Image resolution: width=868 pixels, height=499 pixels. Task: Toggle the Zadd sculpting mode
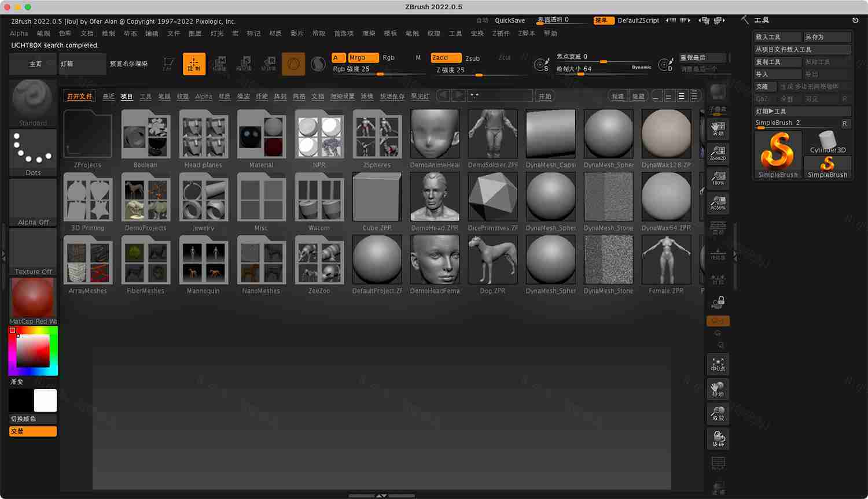tap(445, 58)
